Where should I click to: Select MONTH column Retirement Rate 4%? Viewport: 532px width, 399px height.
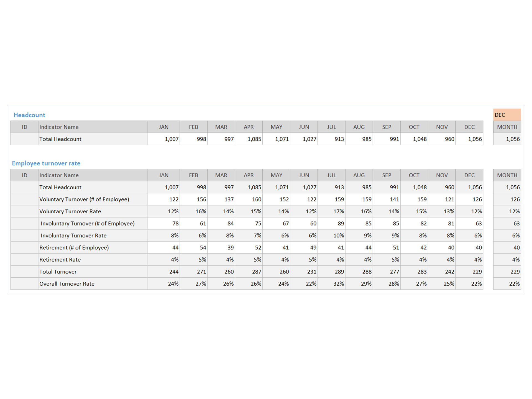[507, 259]
